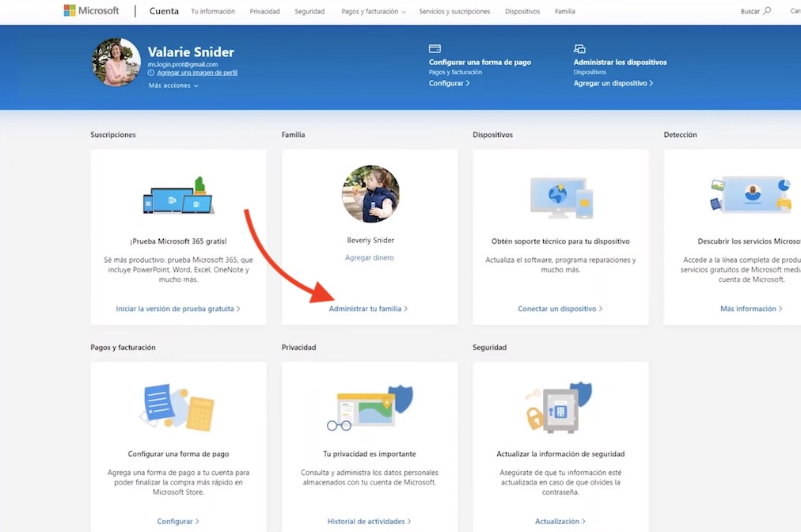Expand the Más acciones dropdown
801x532 pixels.
click(x=173, y=85)
